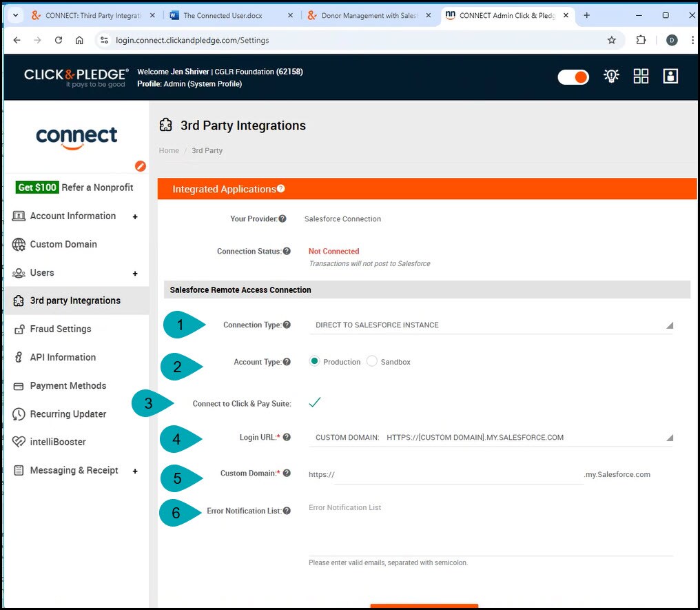
Task: Click the browser forward arrow
Action: 37,40
